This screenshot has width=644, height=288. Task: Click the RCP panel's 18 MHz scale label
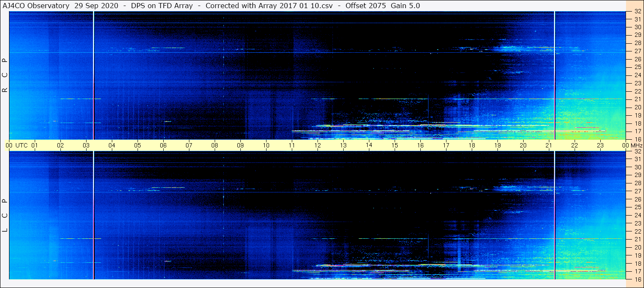pos(638,123)
